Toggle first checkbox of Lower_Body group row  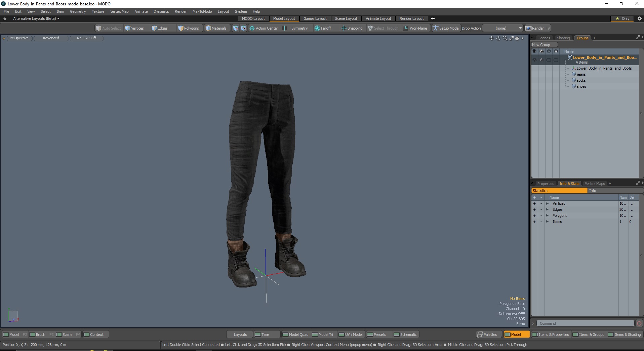coord(549,60)
